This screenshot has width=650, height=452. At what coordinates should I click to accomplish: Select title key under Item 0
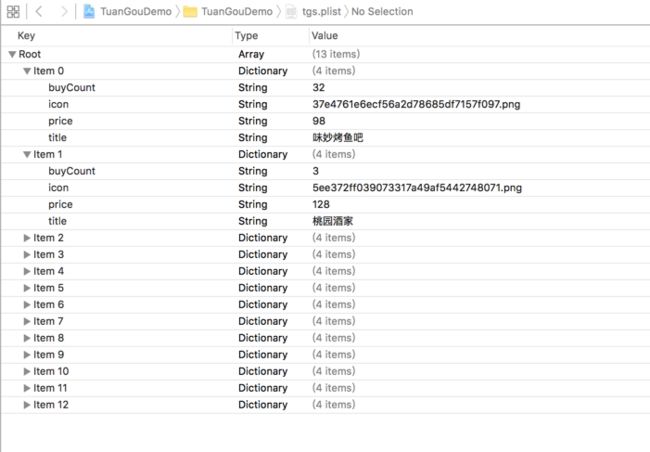click(57, 138)
